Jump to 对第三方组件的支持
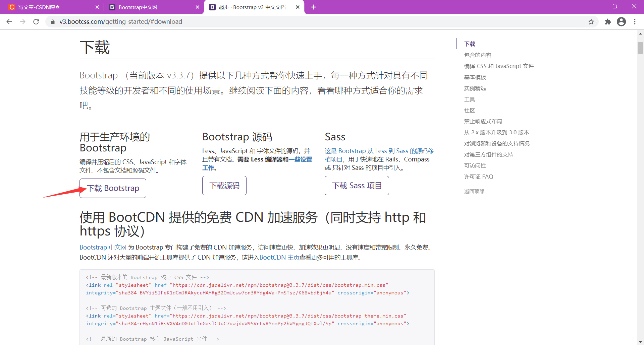Screen dimensions: 644x345 489,154
